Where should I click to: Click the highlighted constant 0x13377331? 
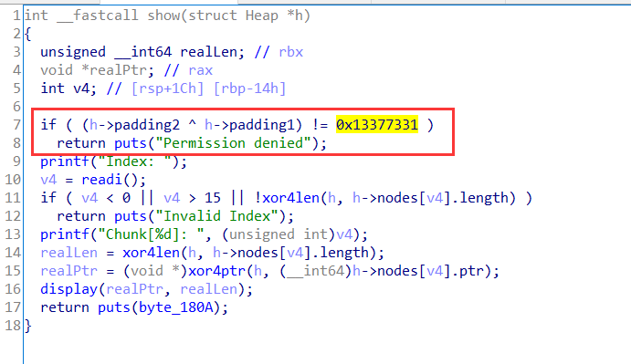377,125
